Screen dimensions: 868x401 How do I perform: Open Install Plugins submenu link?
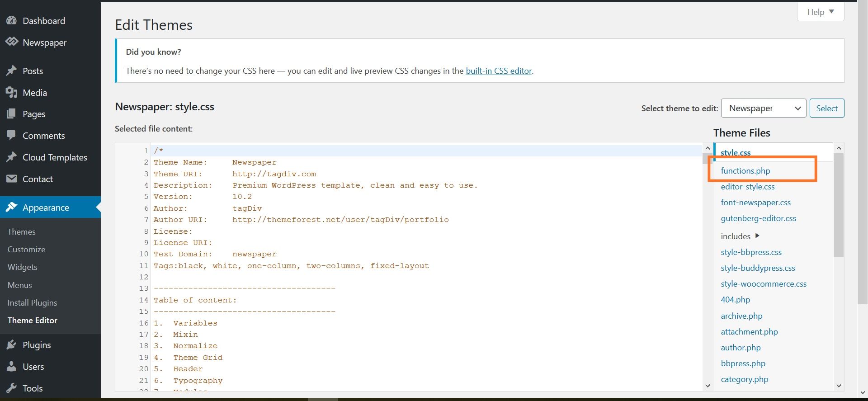tap(32, 302)
